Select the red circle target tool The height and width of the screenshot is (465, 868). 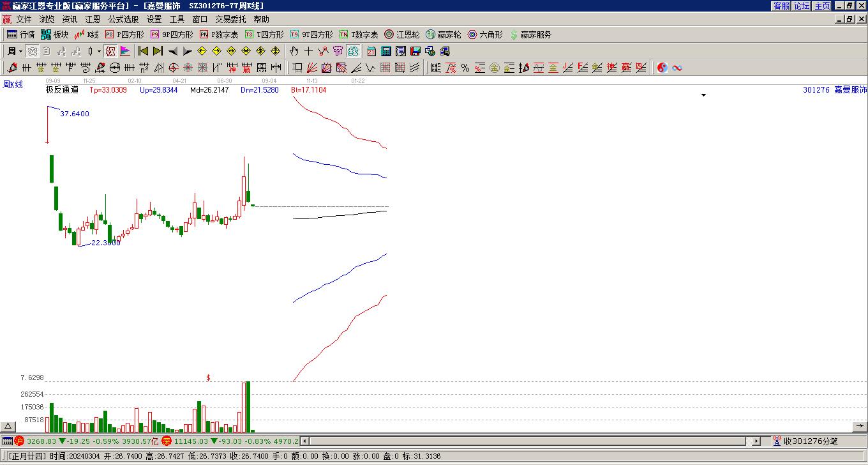174,68
